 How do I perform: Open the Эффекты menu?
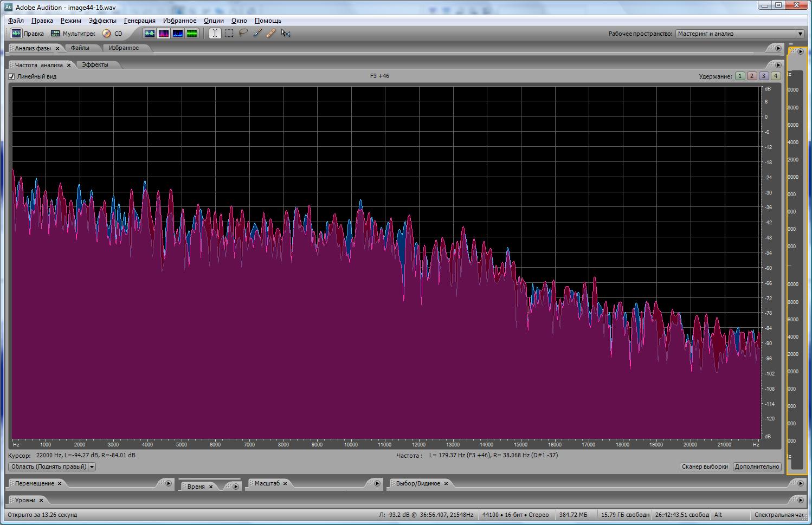click(x=102, y=21)
